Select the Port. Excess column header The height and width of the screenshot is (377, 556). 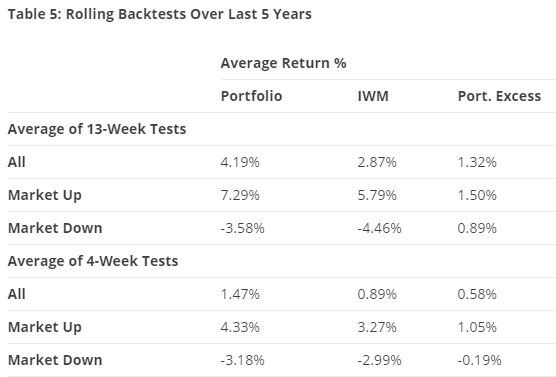[499, 96]
